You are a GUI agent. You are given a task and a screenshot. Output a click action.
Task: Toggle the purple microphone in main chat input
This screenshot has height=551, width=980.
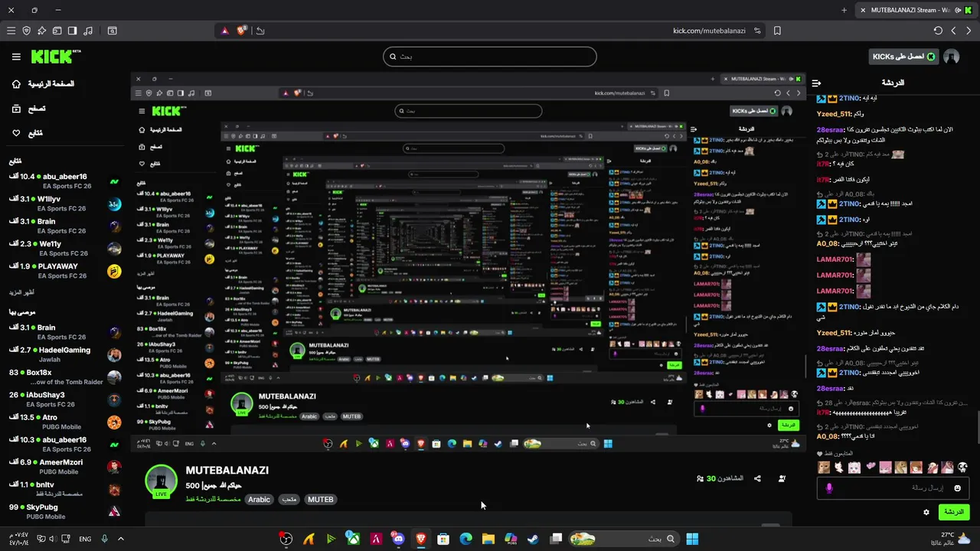(829, 488)
